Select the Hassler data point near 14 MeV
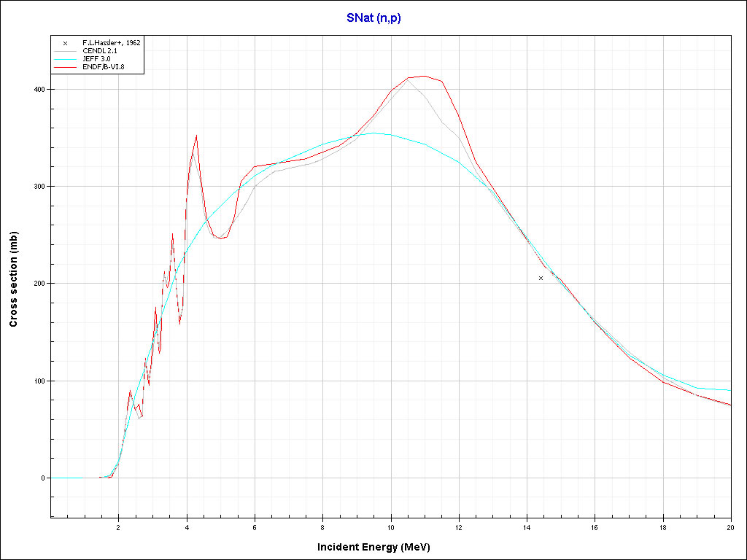 tap(541, 278)
